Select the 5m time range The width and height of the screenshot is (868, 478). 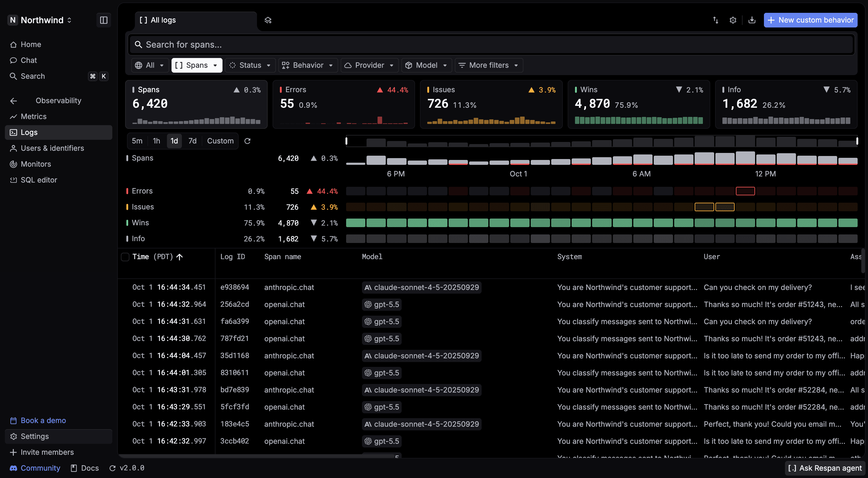(x=137, y=141)
